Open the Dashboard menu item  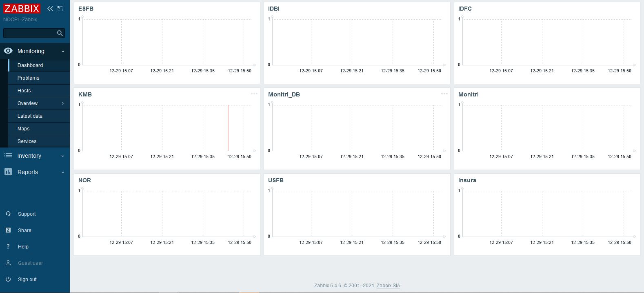[39, 65]
